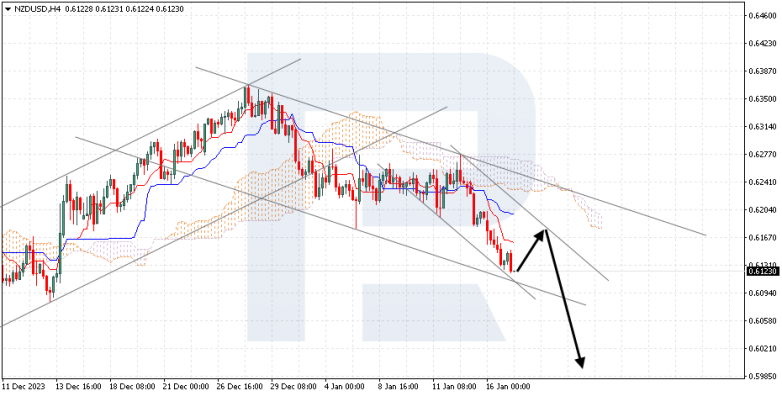Click the 0.62410 price axis label
Viewport: 782px width, 396px height.
(763, 182)
